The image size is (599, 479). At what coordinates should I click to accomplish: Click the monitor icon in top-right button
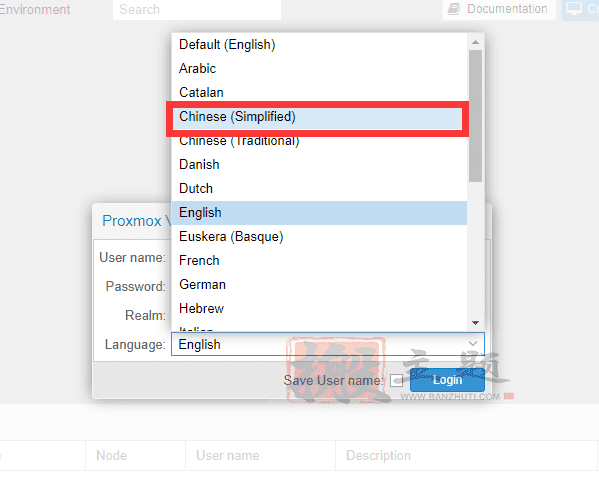(574, 8)
